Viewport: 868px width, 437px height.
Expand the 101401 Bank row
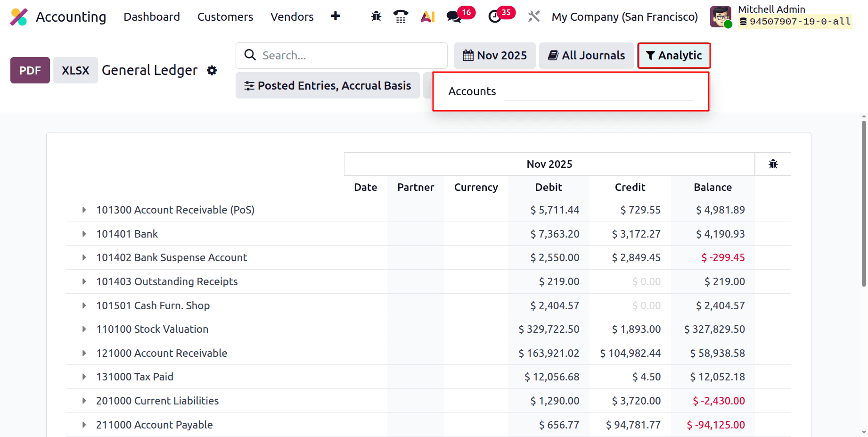pos(84,234)
